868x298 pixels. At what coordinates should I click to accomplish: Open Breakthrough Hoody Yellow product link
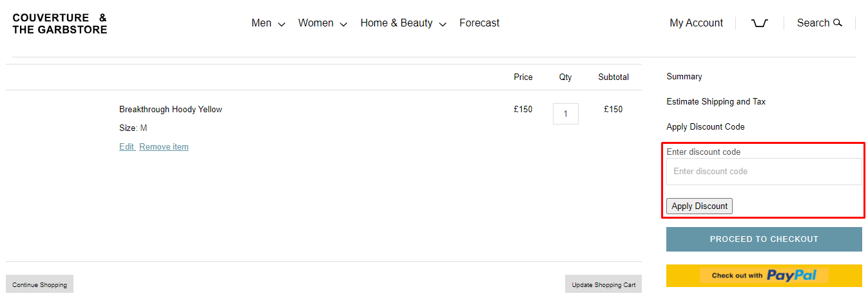coord(171,110)
